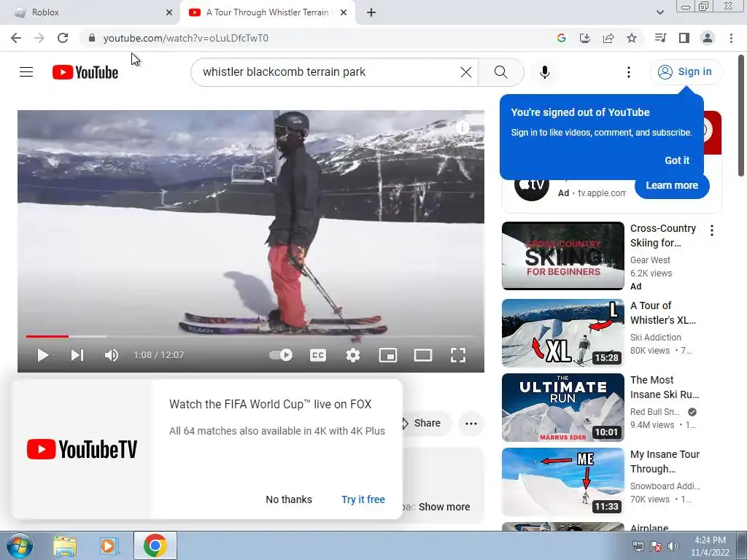
Task: Go back in the browser
Action: coord(16,38)
